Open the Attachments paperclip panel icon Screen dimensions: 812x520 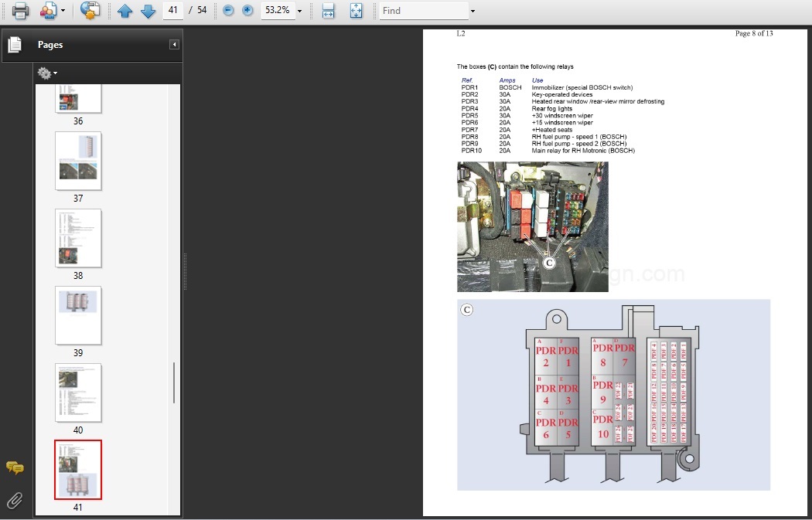[x=15, y=501]
